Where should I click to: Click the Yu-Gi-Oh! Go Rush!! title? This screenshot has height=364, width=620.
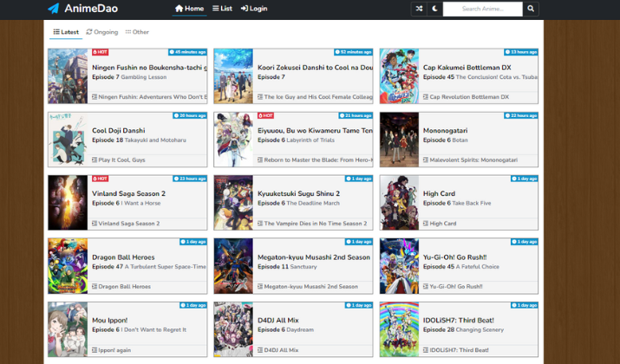(454, 257)
